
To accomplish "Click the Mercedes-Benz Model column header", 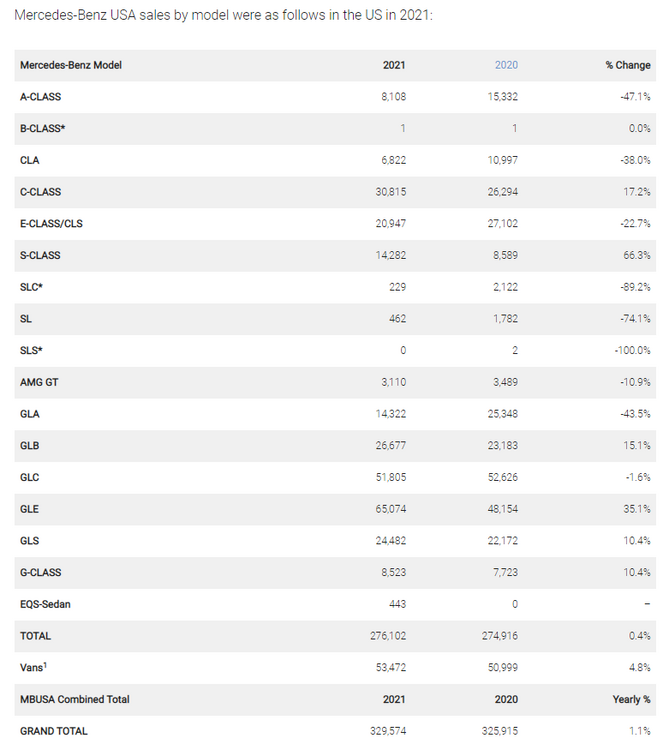I will click(x=71, y=65).
